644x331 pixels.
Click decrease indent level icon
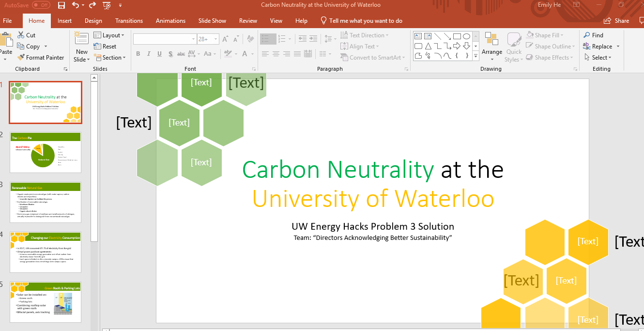pyautogui.click(x=302, y=39)
